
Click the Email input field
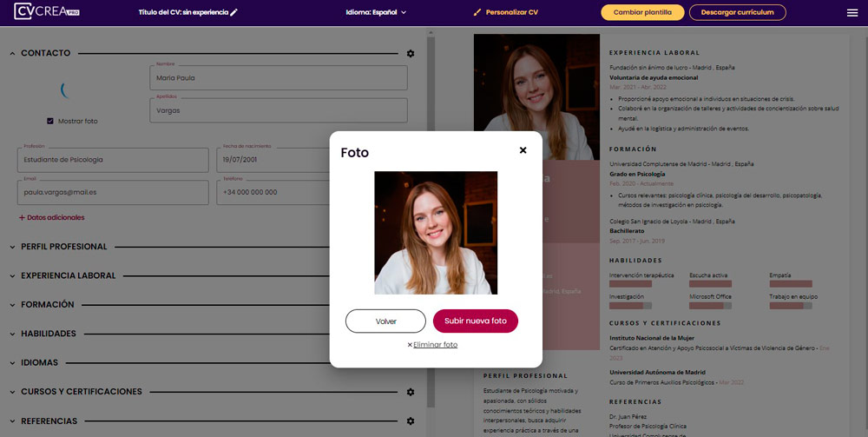[x=113, y=192]
